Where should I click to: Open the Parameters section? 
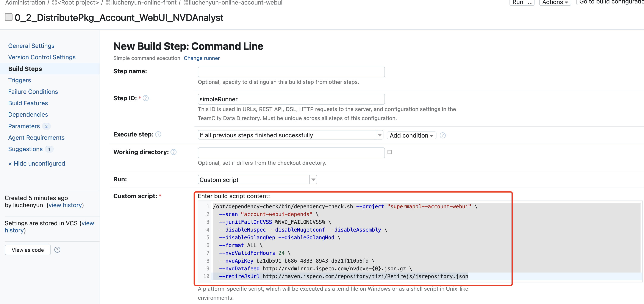click(24, 126)
